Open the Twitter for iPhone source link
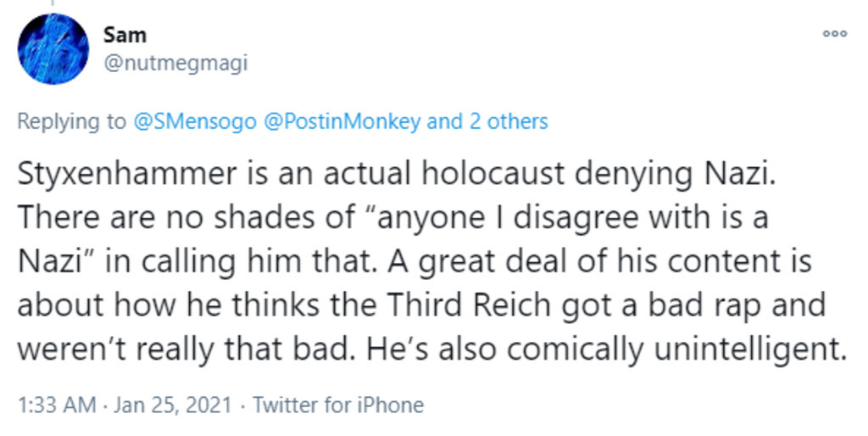The height and width of the screenshot is (436, 868). (338, 405)
